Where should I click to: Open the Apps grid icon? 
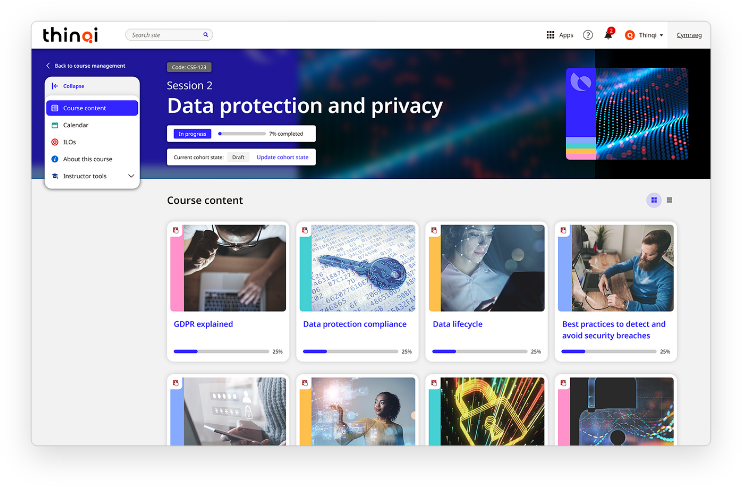pos(550,35)
